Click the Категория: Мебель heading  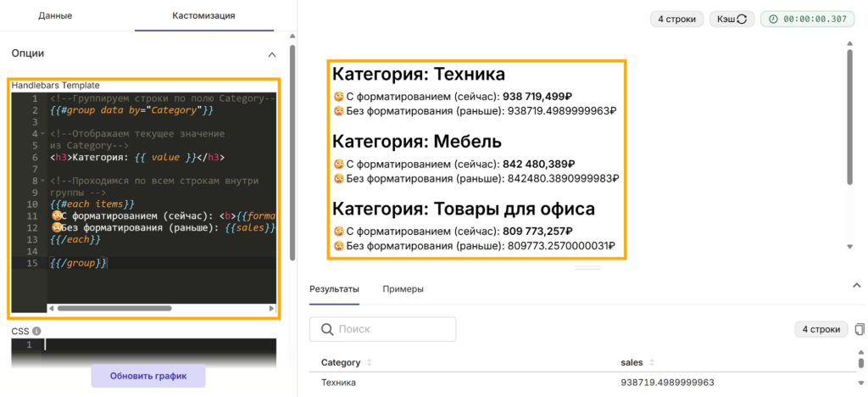(x=417, y=142)
